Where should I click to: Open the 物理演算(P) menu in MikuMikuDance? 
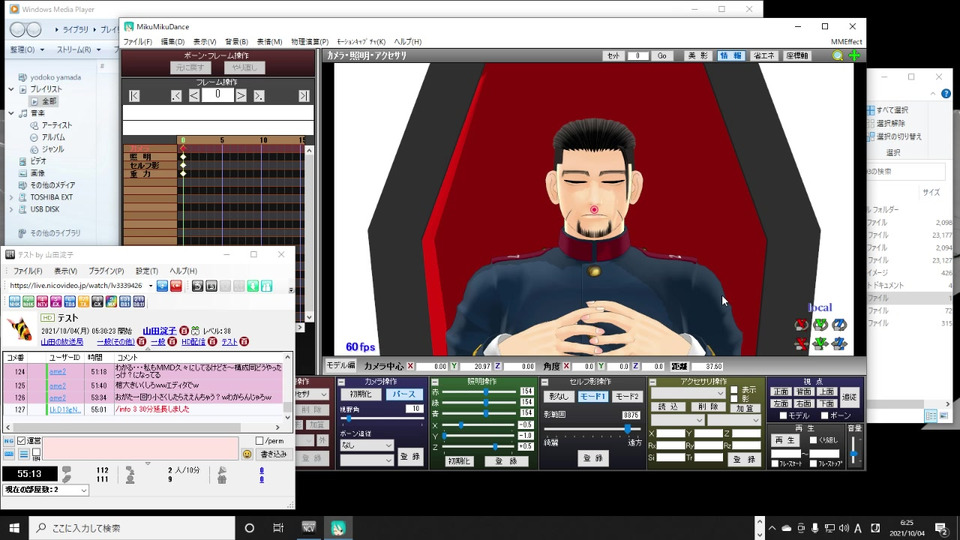click(x=310, y=42)
